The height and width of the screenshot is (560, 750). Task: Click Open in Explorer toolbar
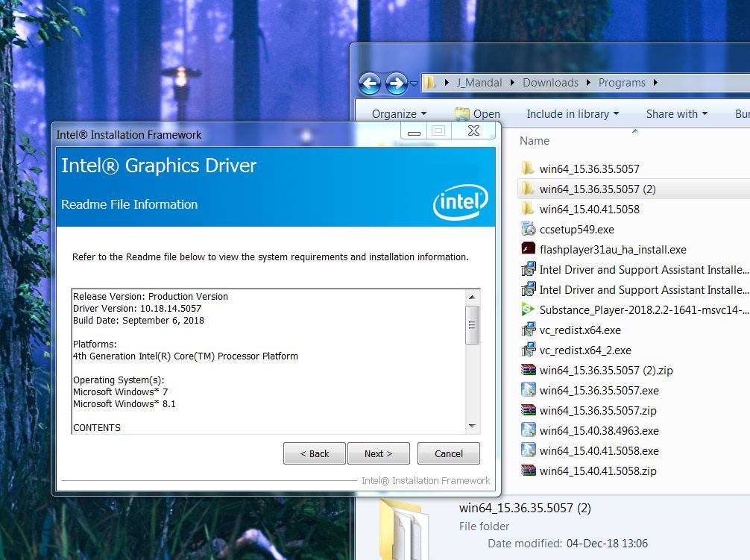pyautogui.click(x=477, y=114)
